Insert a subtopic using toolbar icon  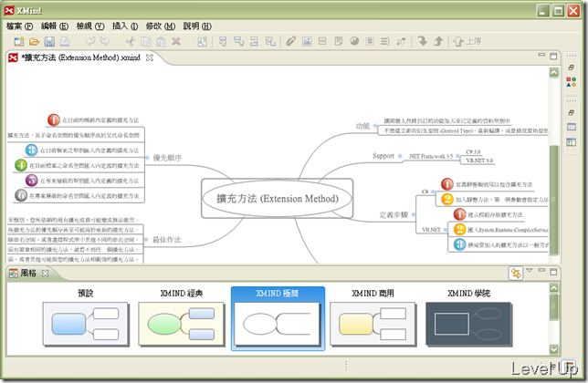pos(238,41)
